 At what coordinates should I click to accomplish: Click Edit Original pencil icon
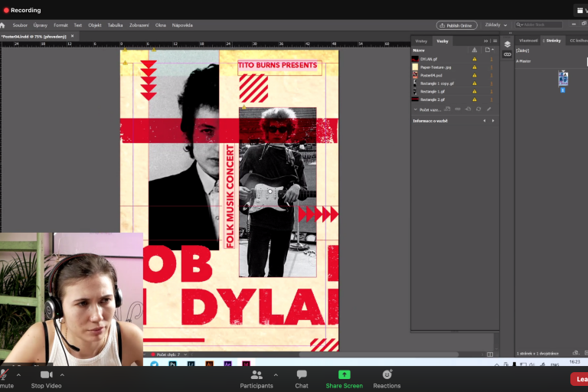click(x=488, y=109)
